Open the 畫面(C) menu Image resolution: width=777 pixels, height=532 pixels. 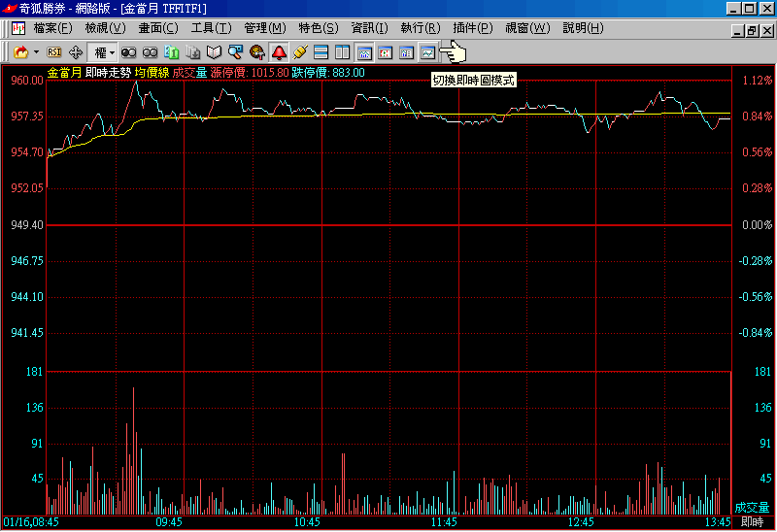pos(158,28)
